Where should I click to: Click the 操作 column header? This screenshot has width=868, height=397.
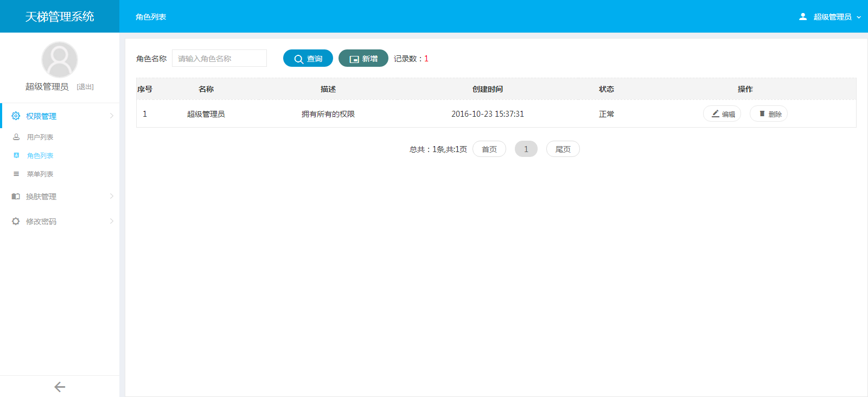click(x=745, y=89)
